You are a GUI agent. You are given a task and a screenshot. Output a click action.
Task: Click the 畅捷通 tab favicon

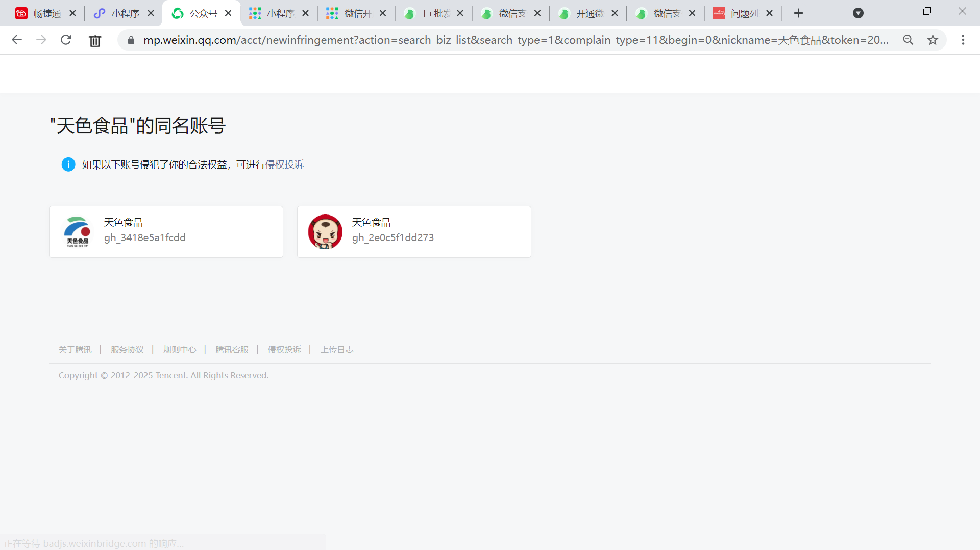pyautogui.click(x=21, y=13)
